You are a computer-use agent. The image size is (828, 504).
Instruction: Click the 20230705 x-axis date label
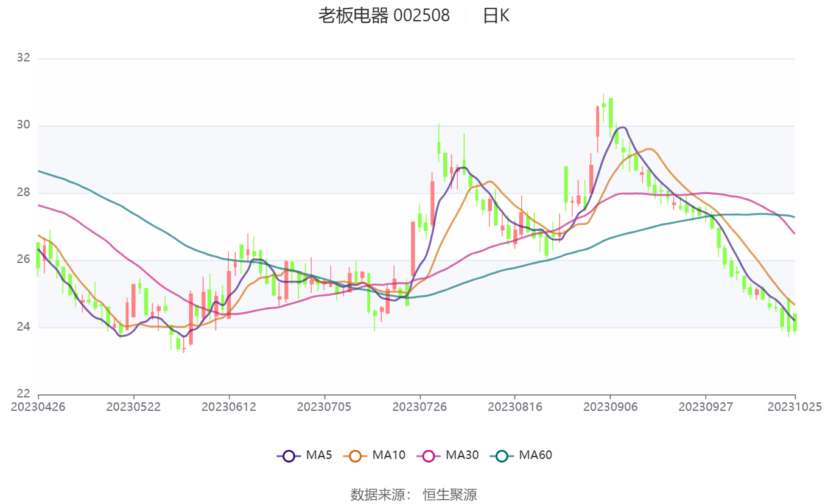[x=324, y=407]
